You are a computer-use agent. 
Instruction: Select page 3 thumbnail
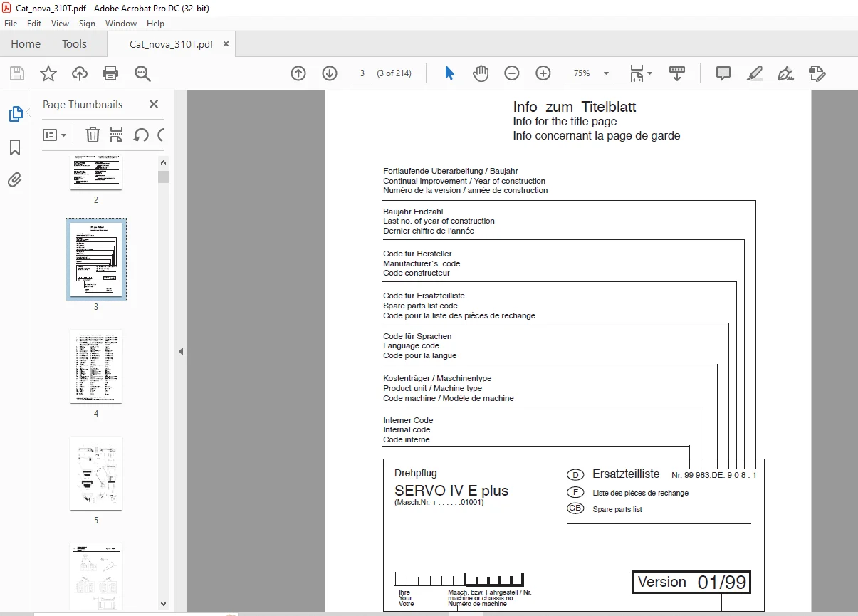[96, 259]
